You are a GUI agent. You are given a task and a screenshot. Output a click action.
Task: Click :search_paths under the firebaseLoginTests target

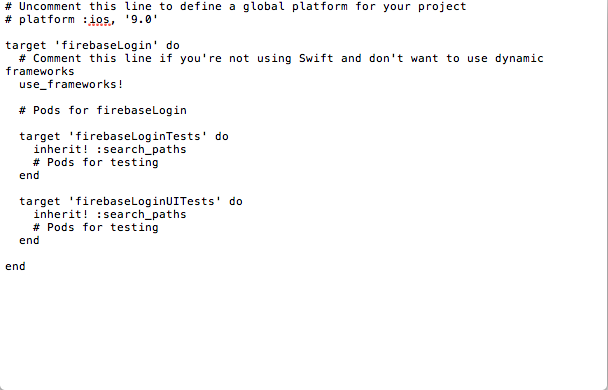pos(141,150)
